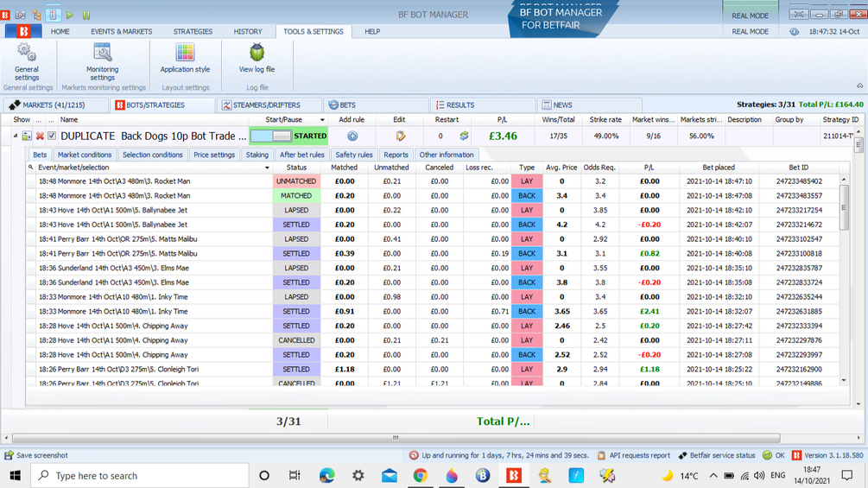Toggle the DUPLICATE Back Dogs strategy checkbox
The width and height of the screenshot is (868, 488).
click(52, 136)
